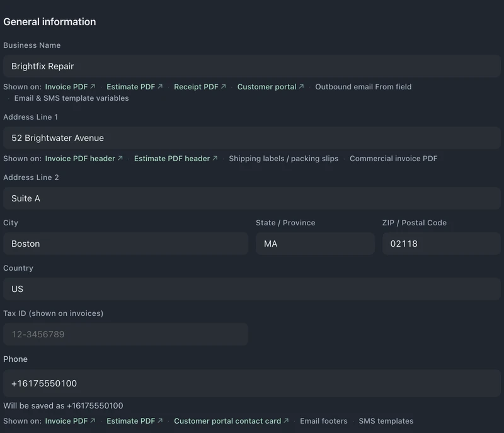Click the 'SMS templates' text
The image size is (504, 433).
coord(386,421)
